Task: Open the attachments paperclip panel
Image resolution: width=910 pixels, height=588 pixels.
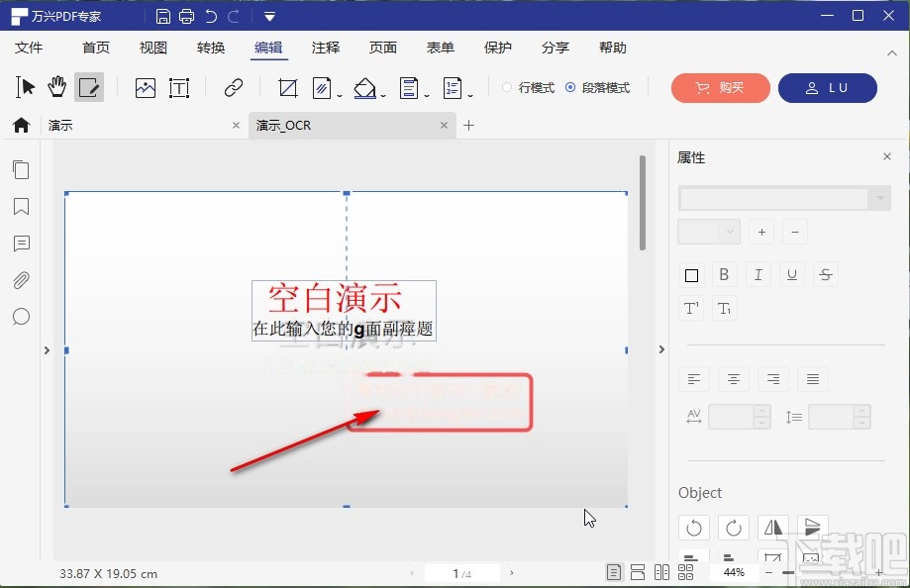Action: [x=21, y=280]
